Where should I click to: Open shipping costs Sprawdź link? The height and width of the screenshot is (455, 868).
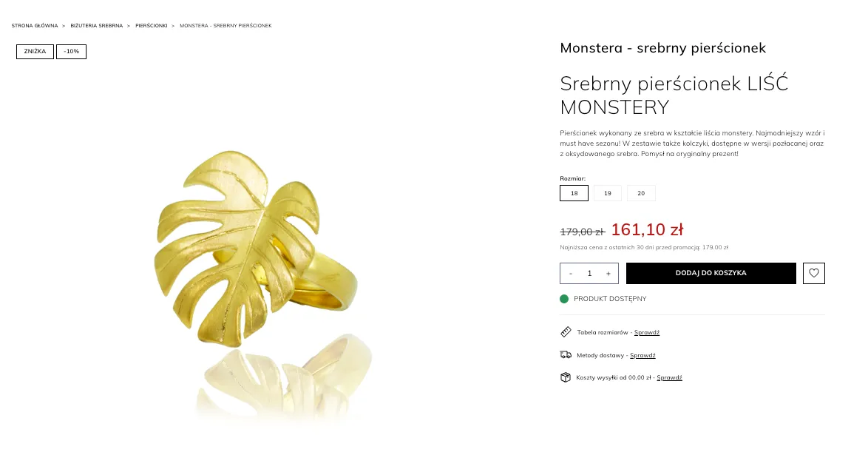669,378
